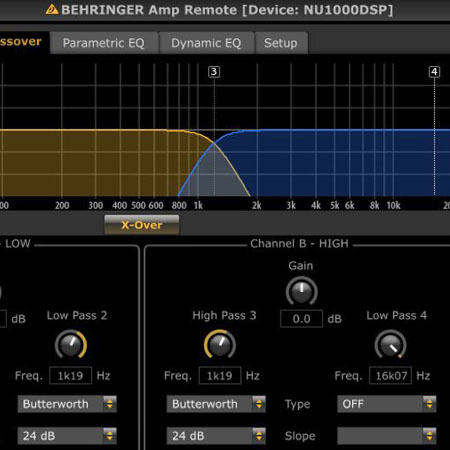
Task: Click the X-Over button
Action: 142,225
